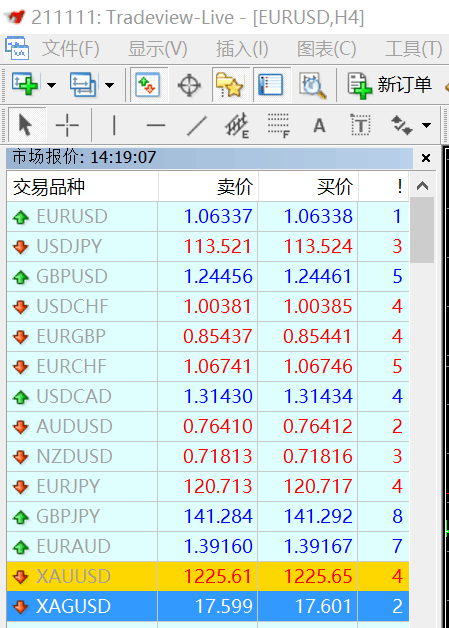Open the Profiles icon
The width and height of the screenshot is (449, 628).
click(x=83, y=85)
